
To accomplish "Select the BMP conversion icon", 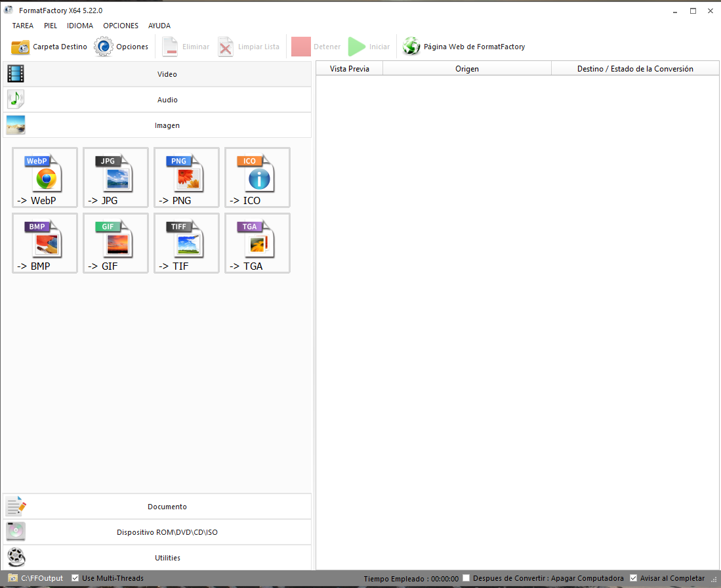I will [x=45, y=243].
